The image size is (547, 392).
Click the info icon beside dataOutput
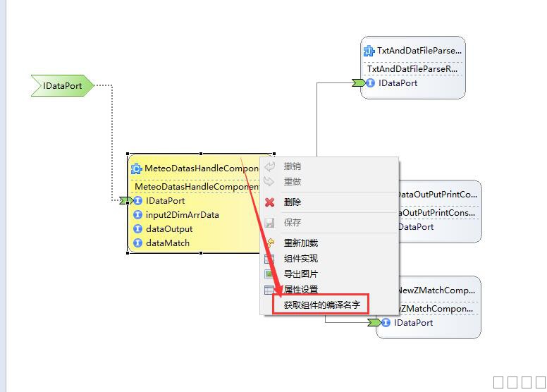tap(137, 229)
